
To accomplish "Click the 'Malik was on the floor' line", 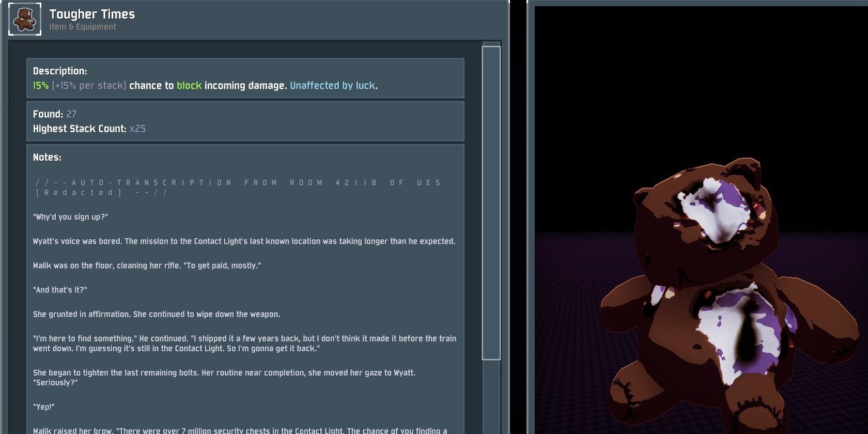I will click(147, 266).
